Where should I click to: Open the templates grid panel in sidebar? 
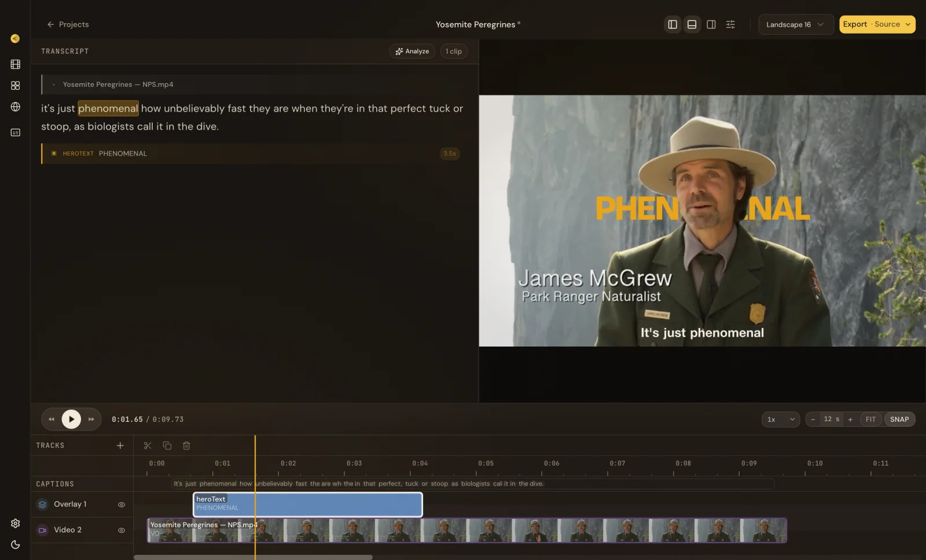tap(16, 86)
